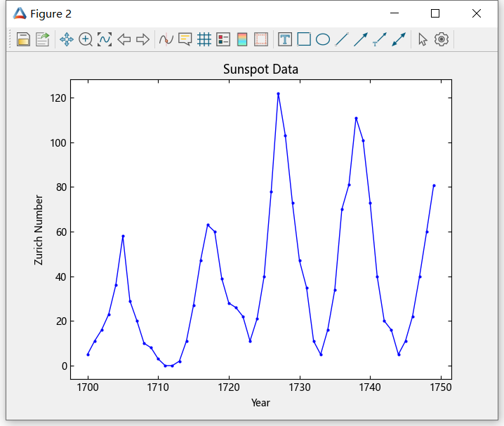Go to previous view with left arrow
The width and height of the screenshot is (504, 426).
[x=124, y=39]
